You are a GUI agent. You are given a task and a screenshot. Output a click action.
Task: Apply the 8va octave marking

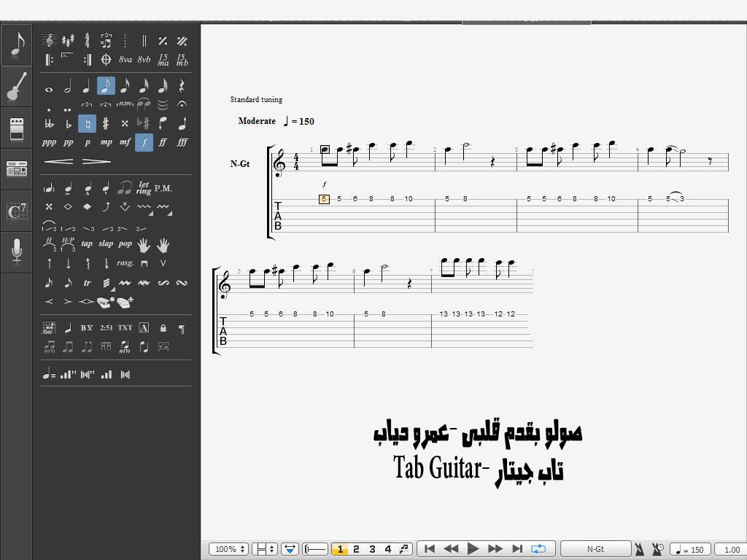click(125, 60)
